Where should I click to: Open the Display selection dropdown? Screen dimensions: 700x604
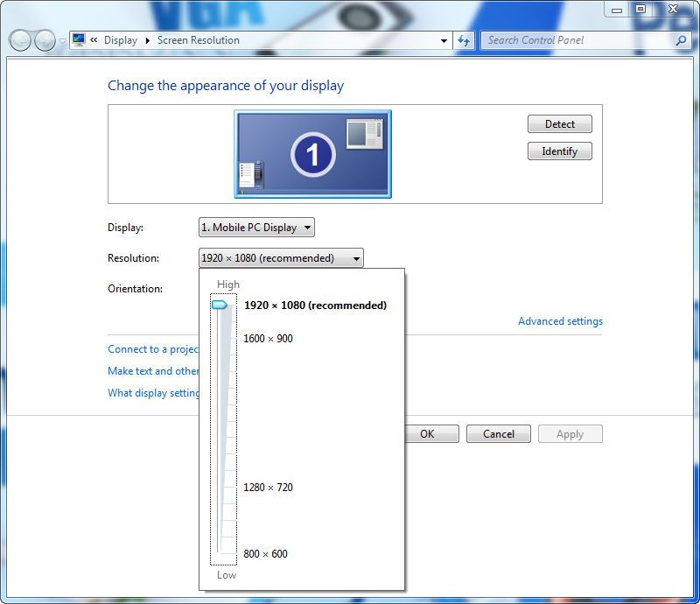click(256, 228)
